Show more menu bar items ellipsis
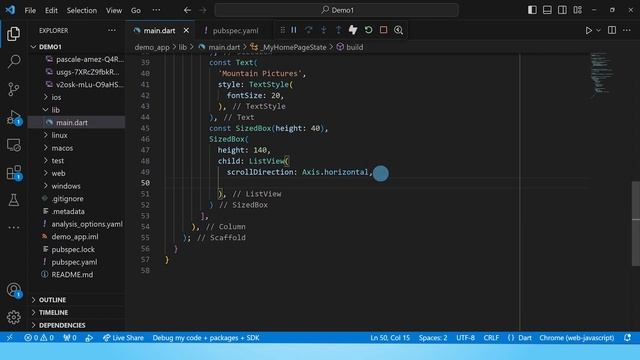 click(156, 10)
